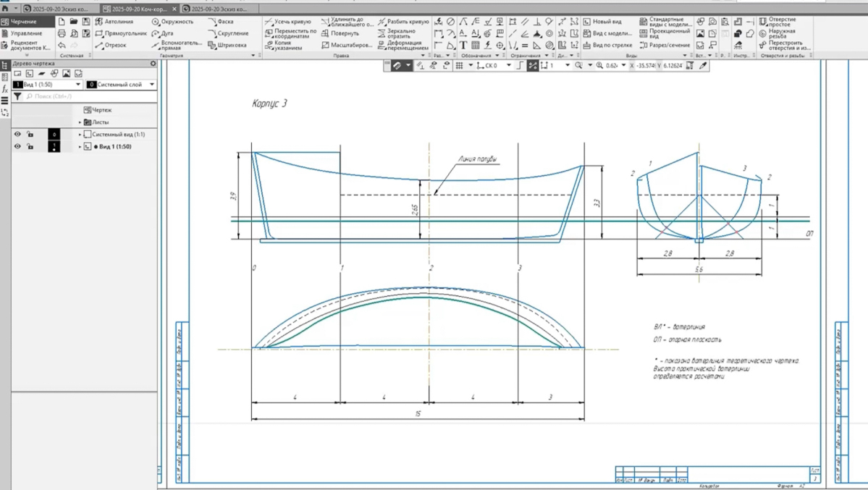Click the Отрезок line segment tool
Screen dimensions: 868x490
point(111,45)
